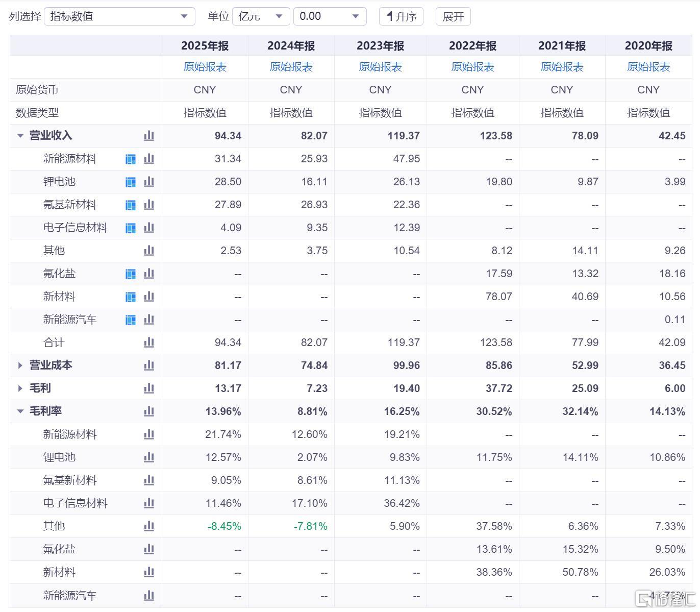This screenshot has height=612, width=700.
Task: Open the 列选择 指标数值 dropdown
Action: click(120, 16)
